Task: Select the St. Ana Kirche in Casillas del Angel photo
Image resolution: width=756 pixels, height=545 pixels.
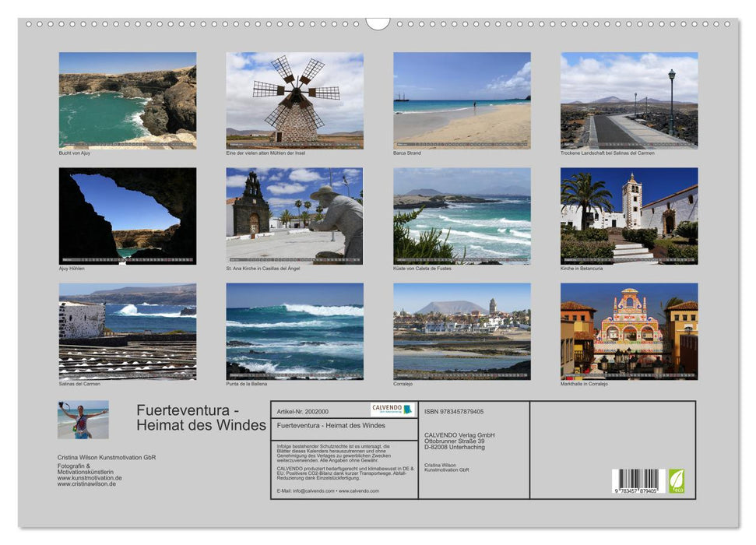Action: 294,216
